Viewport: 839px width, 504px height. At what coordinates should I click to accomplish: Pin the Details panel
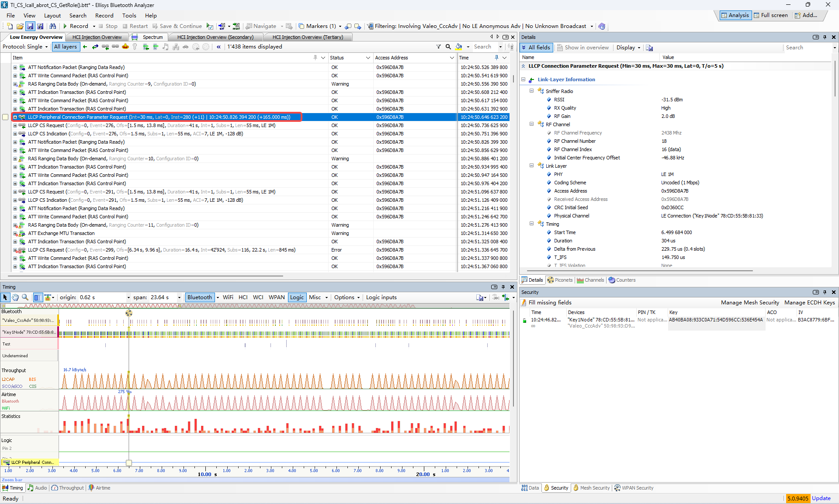[x=825, y=37]
